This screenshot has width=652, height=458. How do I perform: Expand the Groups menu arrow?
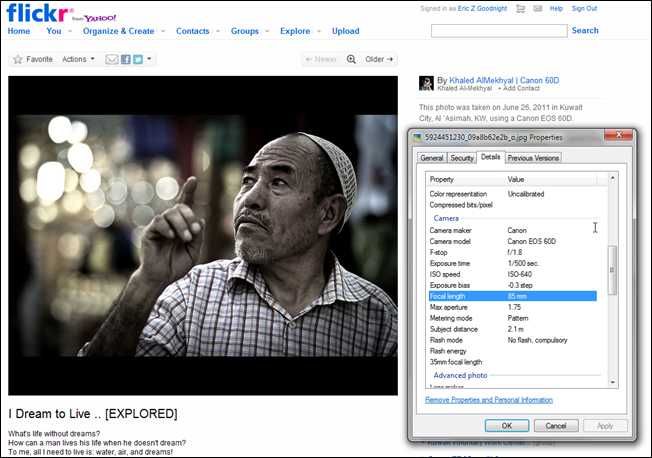tap(267, 31)
